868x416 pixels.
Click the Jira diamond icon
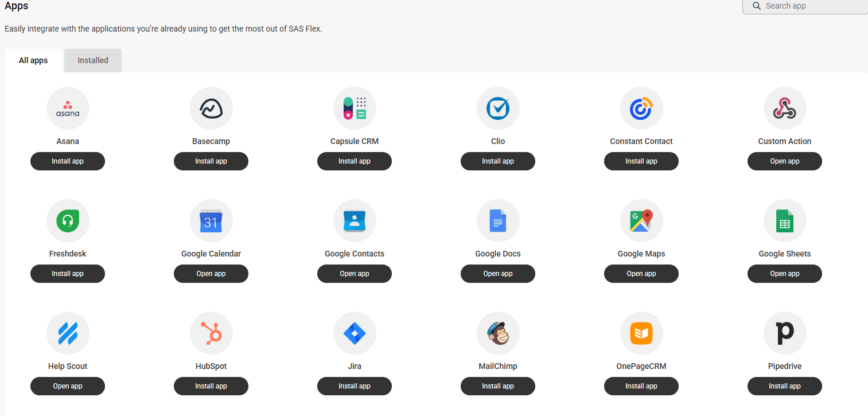tap(355, 333)
